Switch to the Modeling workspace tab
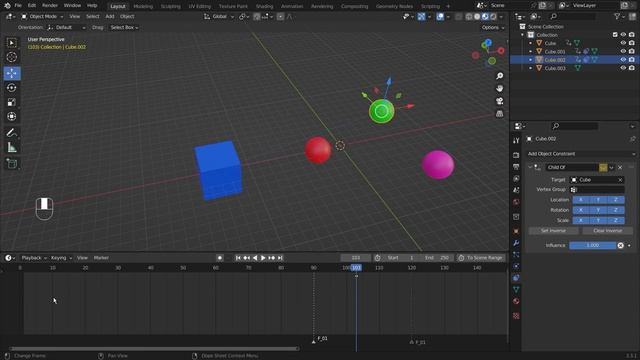Viewport: 640px width, 360px height. pyautogui.click(x=143, y=6)
